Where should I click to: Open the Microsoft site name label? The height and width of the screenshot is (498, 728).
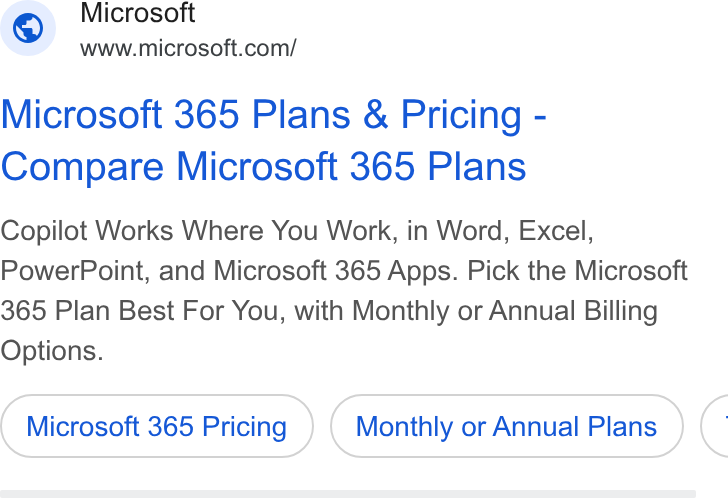(137, 13)
